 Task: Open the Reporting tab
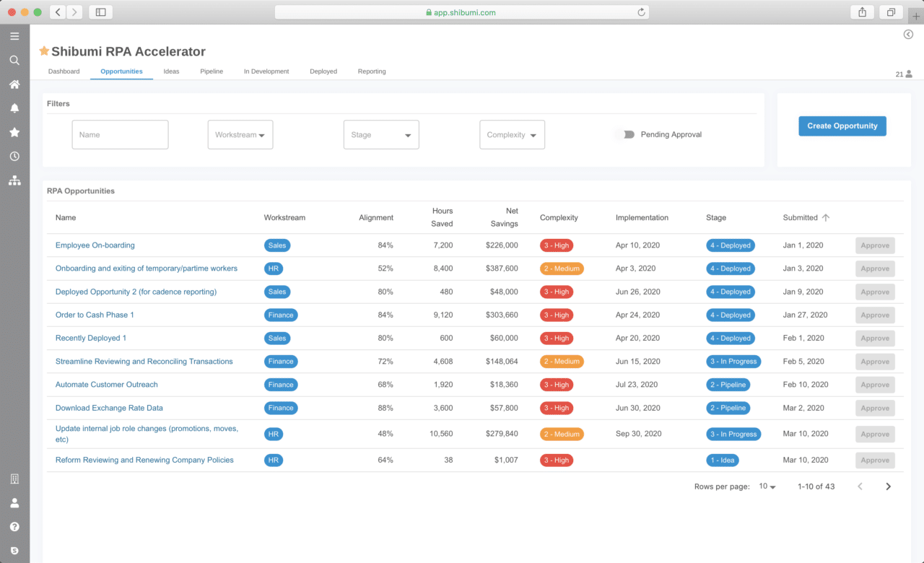pos(371,71)
